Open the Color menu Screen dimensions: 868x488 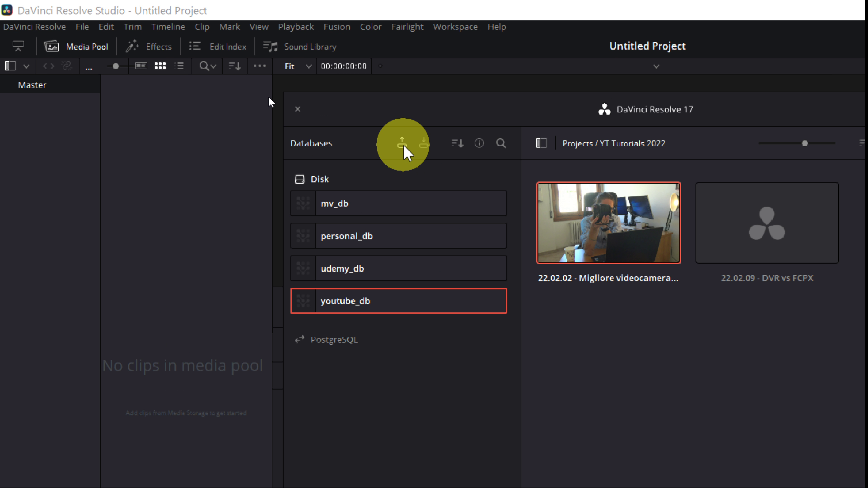371,27
